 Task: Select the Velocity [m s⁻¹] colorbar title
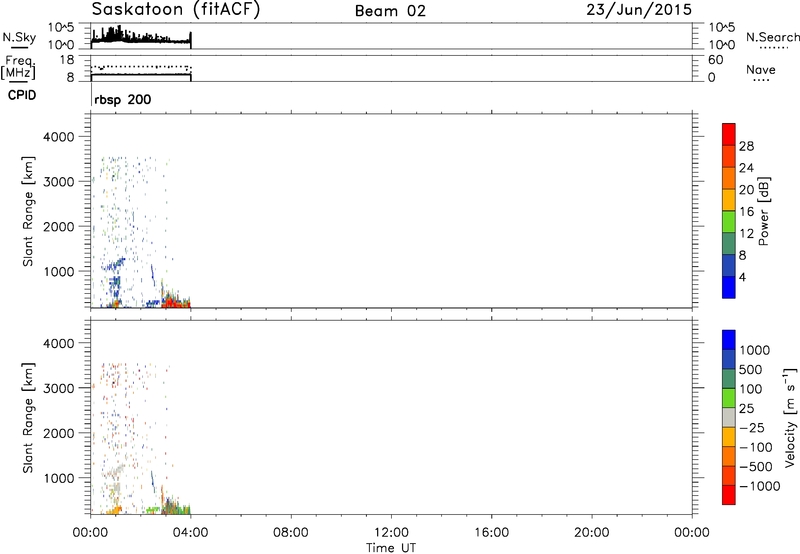(x=790, y=417)
